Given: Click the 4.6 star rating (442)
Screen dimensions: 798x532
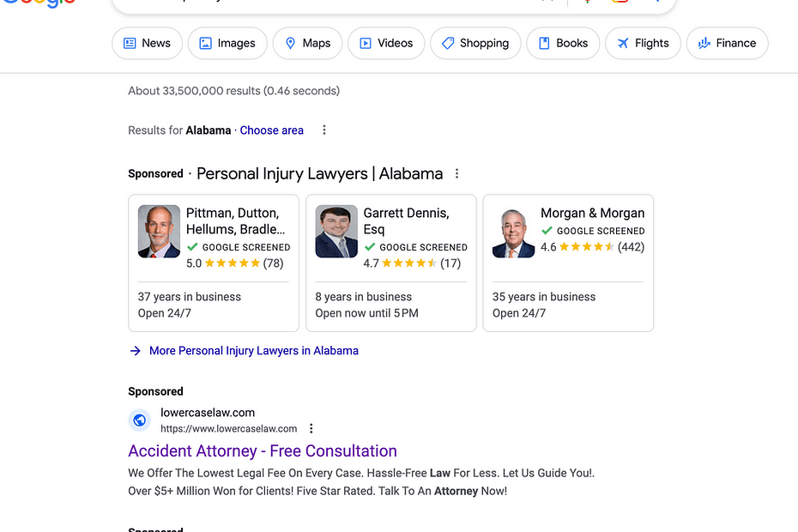Looking at the screenshot, I should point(592,247).
